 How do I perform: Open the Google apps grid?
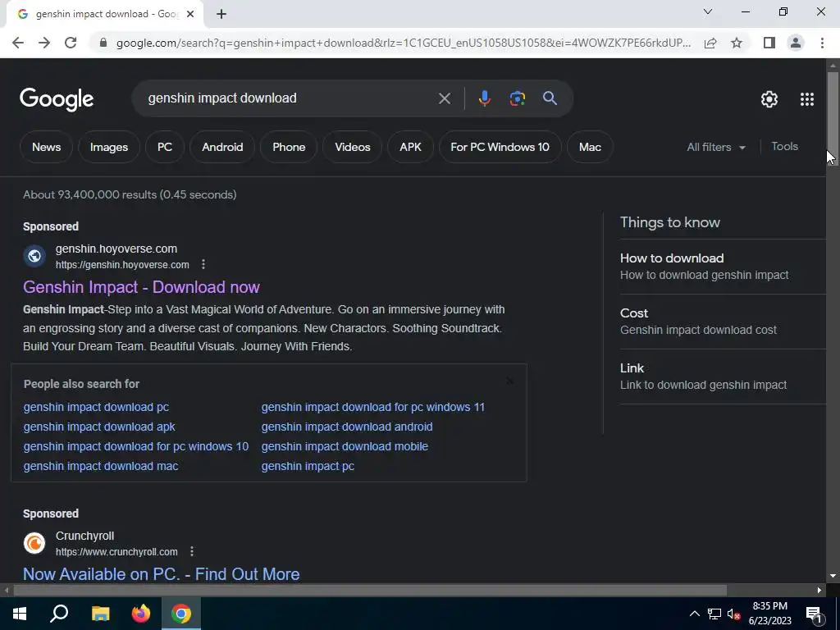807,99
